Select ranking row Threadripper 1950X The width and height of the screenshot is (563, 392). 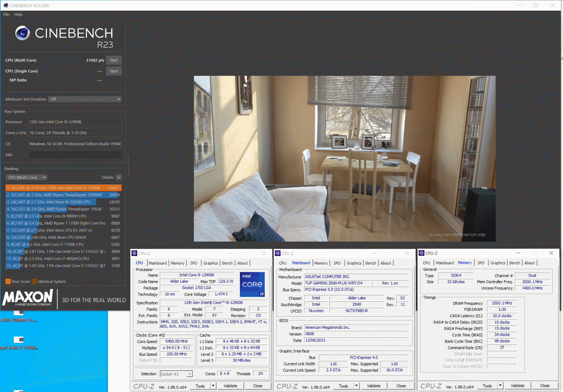point(63,209)
